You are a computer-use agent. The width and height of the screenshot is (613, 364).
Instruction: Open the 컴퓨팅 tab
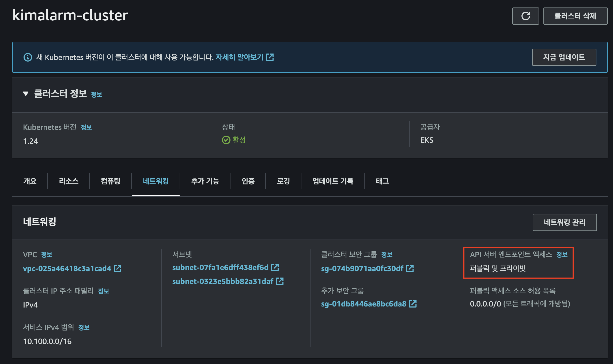point(110,181)
